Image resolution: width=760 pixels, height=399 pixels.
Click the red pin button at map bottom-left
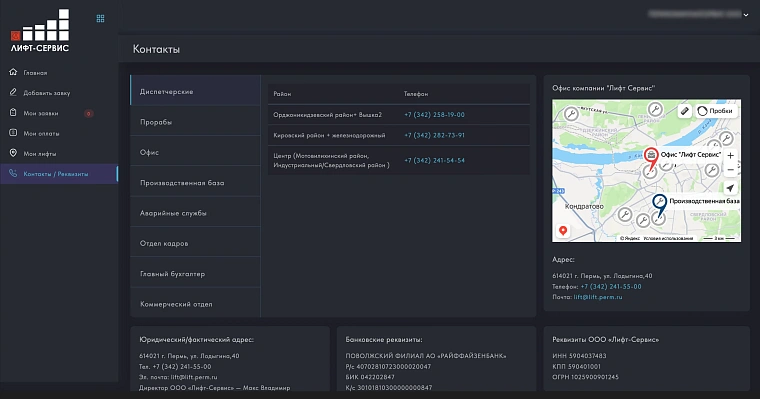[x=563, y=231]
